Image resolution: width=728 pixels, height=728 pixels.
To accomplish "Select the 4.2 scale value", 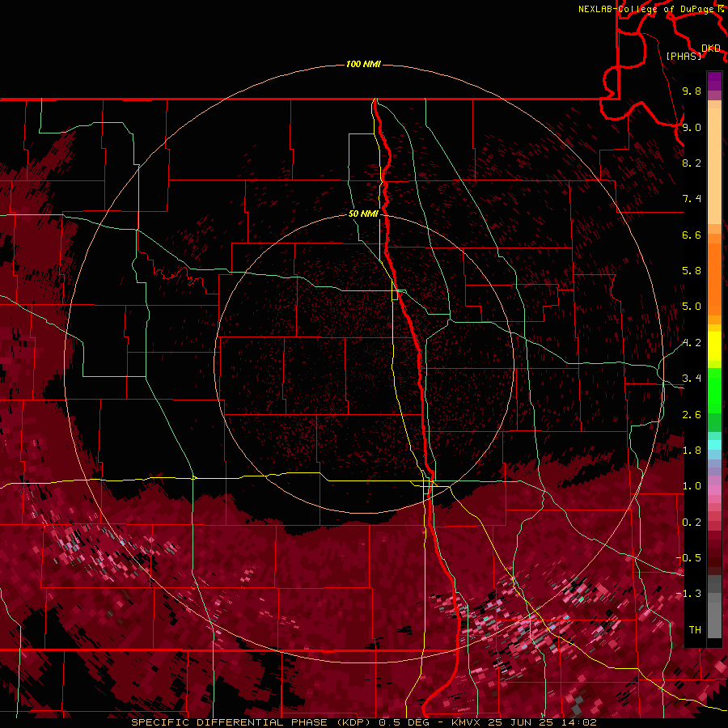I will click(692, 343).
